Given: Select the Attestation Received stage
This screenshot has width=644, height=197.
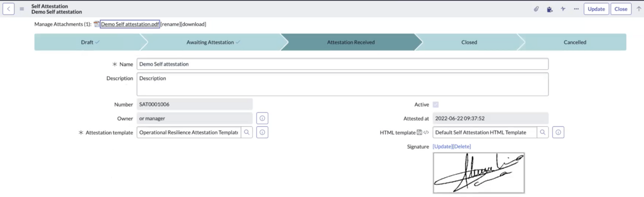Looking at the screenshot, I should coord(351,42).
